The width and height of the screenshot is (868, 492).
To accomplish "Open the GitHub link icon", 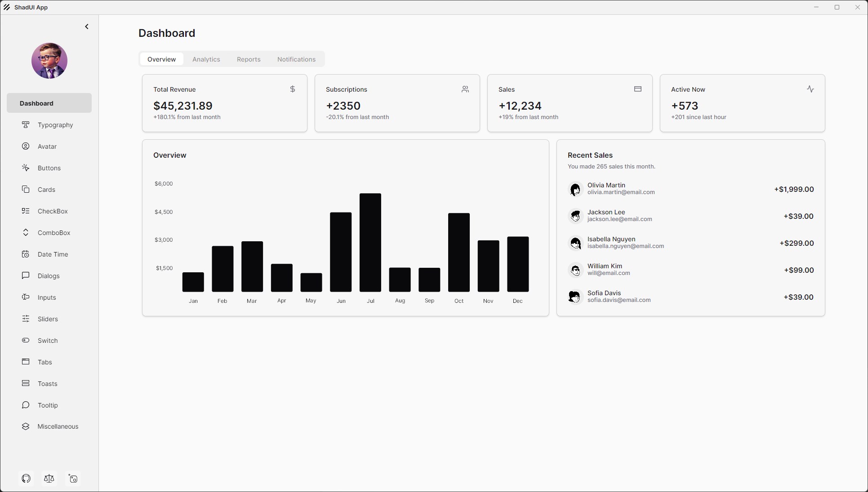I will [26, 479].
